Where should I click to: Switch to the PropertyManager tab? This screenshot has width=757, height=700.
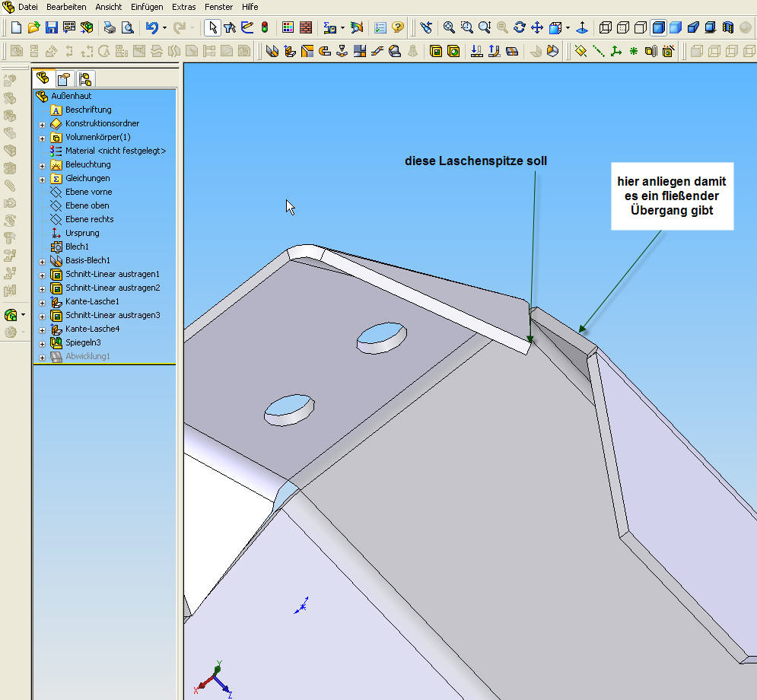point(64,78)
